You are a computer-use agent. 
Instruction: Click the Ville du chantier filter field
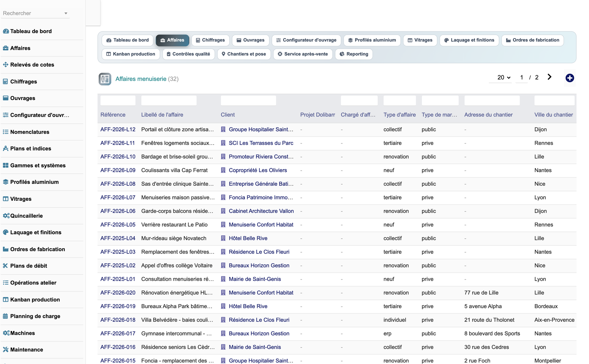554,100
